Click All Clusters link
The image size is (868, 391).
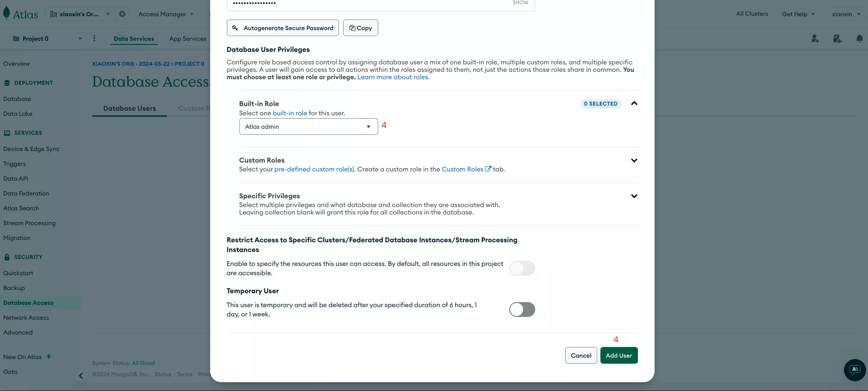tap(752, 14)
